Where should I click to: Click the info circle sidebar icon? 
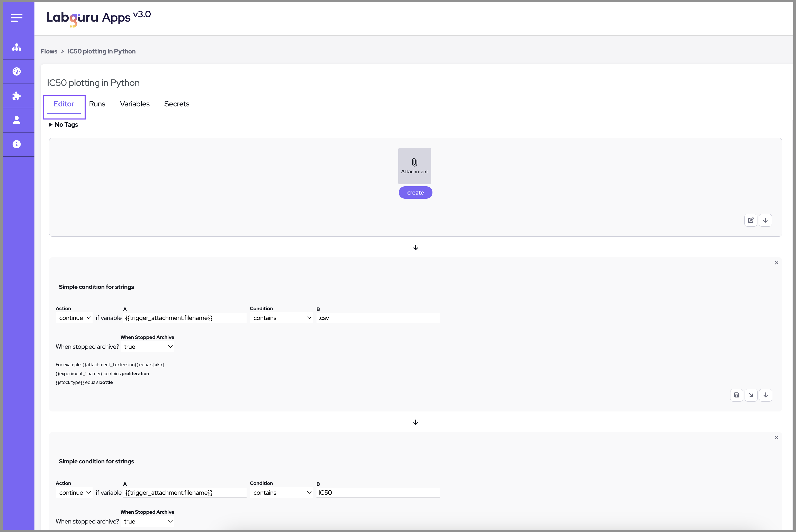point(16,144)
